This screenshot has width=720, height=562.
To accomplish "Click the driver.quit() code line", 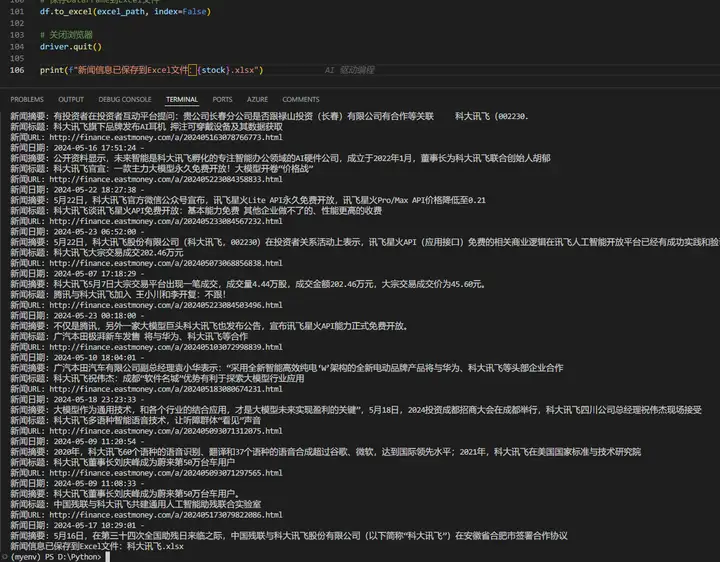I will [x=71, y=47].
